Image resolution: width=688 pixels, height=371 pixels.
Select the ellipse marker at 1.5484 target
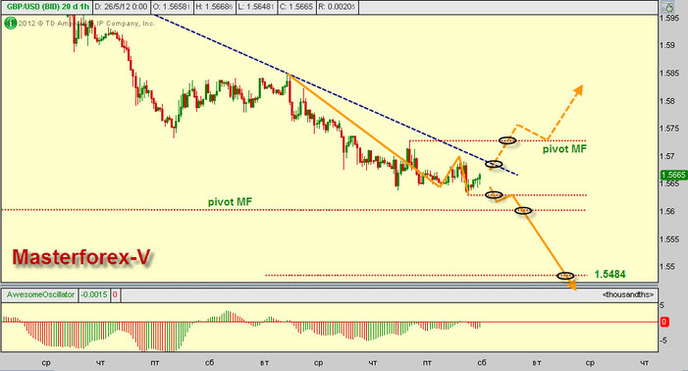[x=565, y=275]
